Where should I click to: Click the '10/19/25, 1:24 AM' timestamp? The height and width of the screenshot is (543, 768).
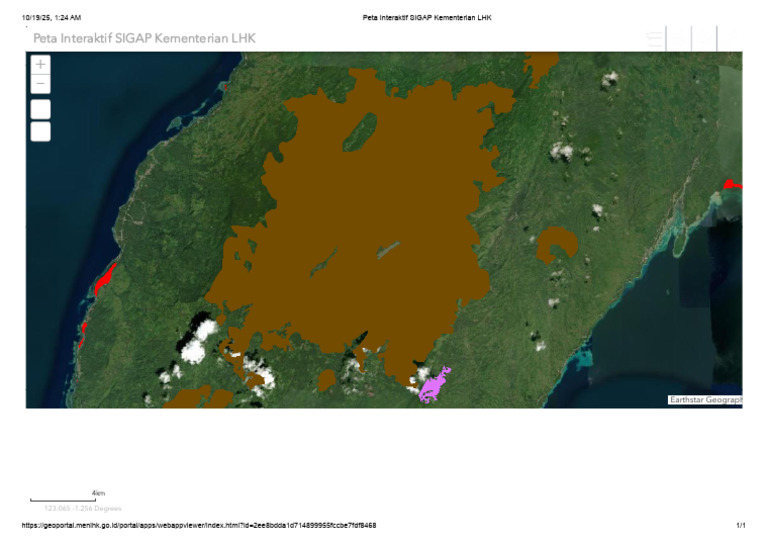coord(51,18)
